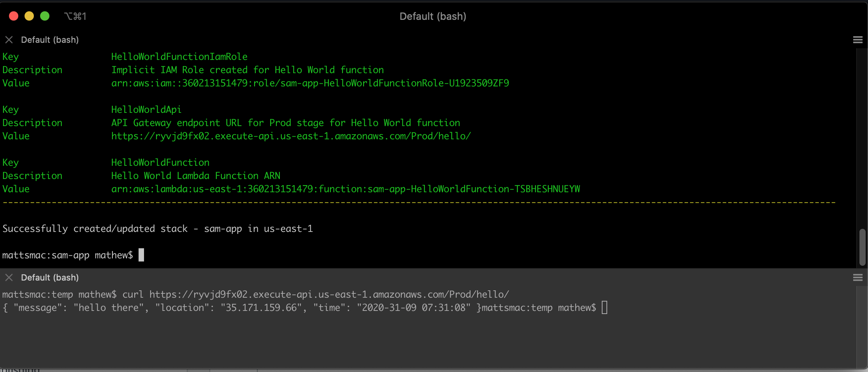Click the cursor at temp mathew$ prompt

tap(604, 307)
